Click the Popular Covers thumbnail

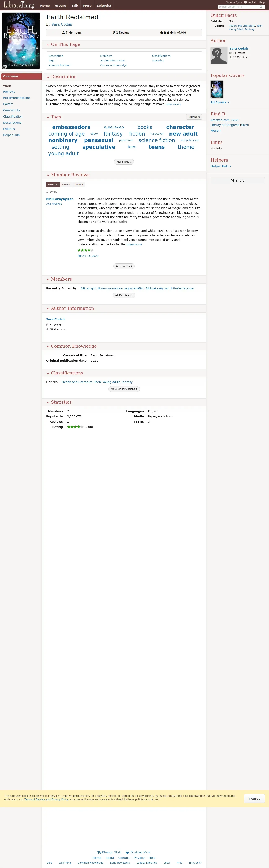(217, 89)
